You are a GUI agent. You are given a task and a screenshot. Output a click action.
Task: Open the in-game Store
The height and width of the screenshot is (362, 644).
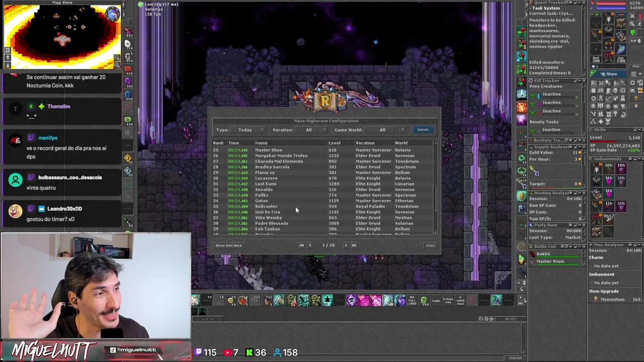pyautogui.click(x=608, y=74)
